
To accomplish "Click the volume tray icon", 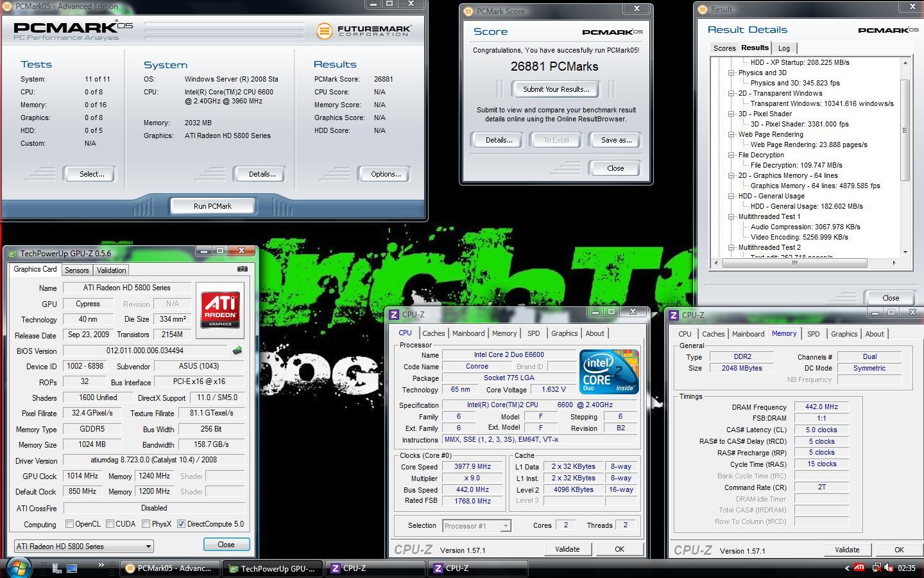I will click(889, 568).
